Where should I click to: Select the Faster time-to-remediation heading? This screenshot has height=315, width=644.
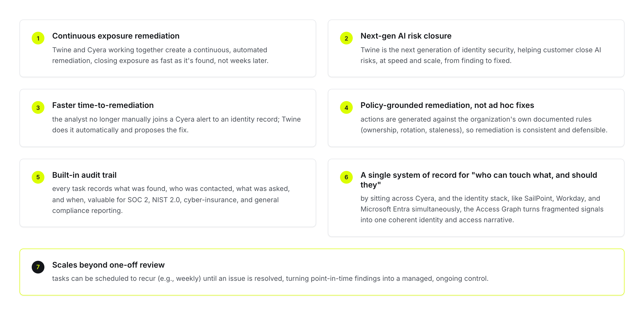coord(103,105)
